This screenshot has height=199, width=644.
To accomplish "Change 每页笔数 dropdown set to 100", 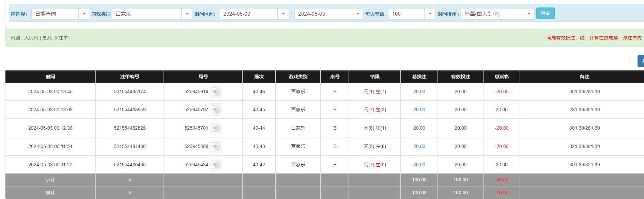I will 412,14.
